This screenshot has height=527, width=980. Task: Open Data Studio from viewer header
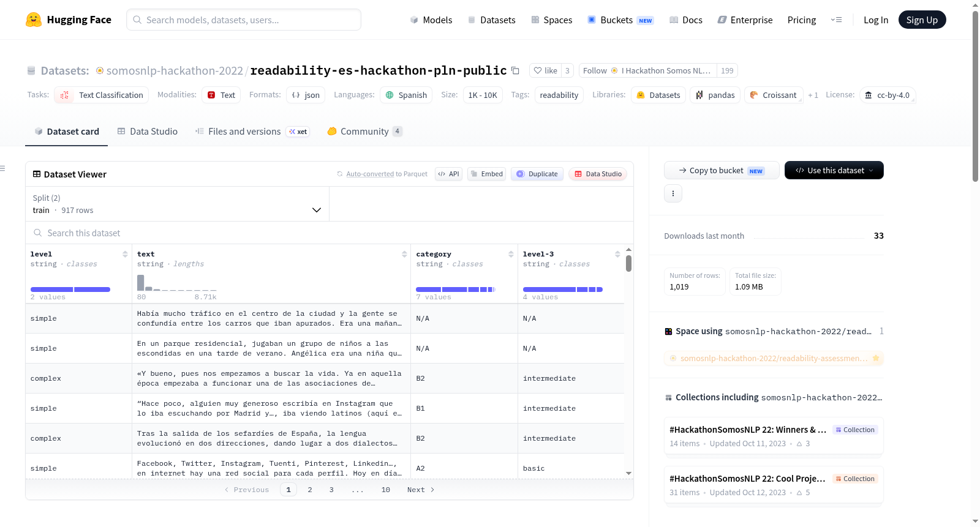pyautogui.click(x=598, y=174)
